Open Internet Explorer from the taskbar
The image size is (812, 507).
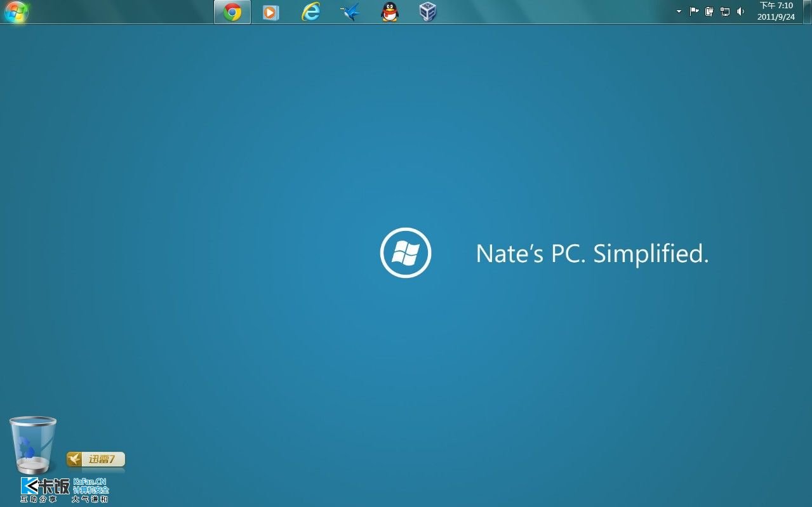(x=310, y=12)
